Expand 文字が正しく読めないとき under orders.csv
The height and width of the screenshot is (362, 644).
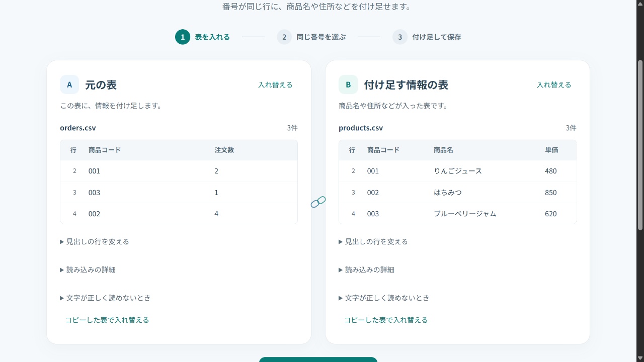tap(105, 298)
